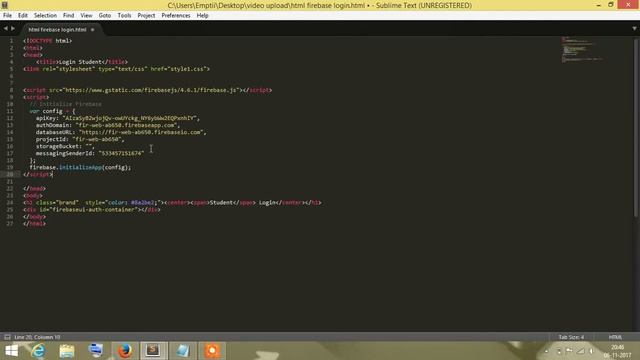This screenshot has height=360, width=640.
Task: Open the Project menu
Action: coord(146,16)
